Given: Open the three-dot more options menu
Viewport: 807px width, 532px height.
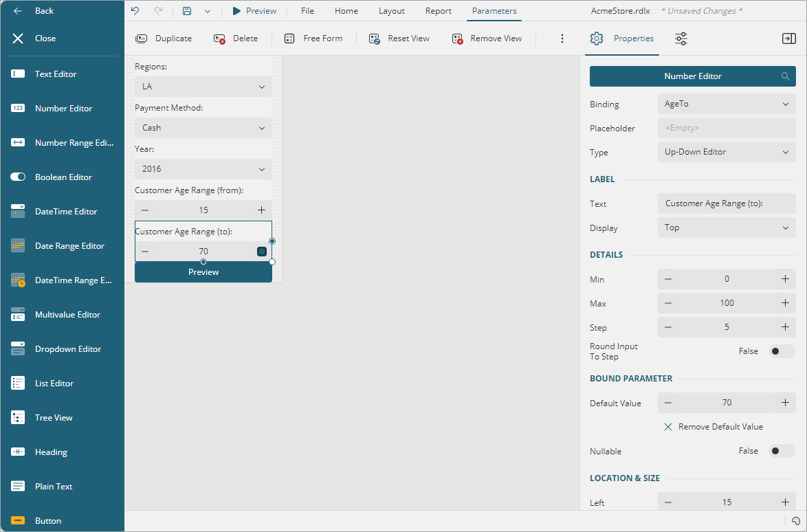Looking at the screenshot, I should pyautogui.click(x=562, y=38).
